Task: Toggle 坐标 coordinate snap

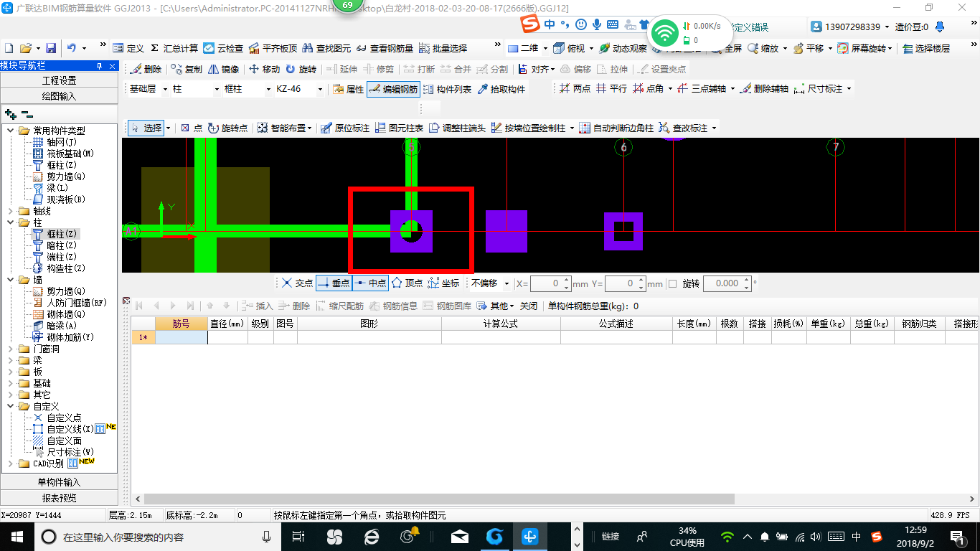Action: click(443, 283)
